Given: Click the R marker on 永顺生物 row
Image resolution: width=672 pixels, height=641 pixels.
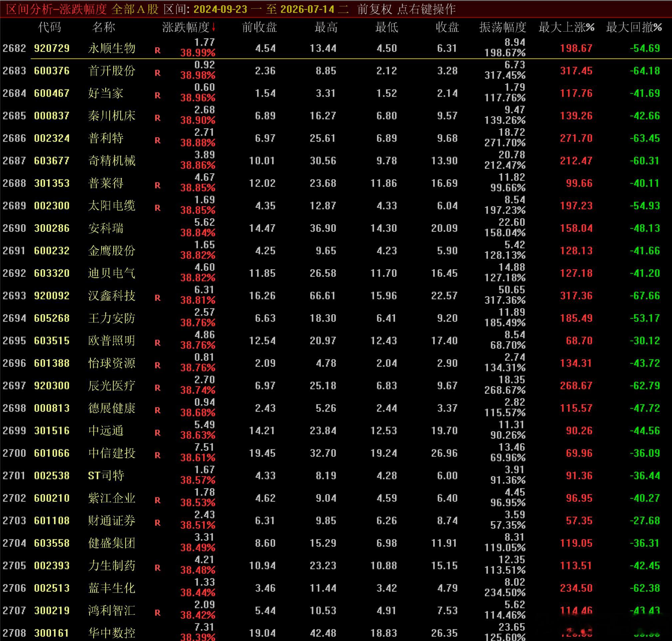Looking at the screenshot, I should tap(158, 50).
